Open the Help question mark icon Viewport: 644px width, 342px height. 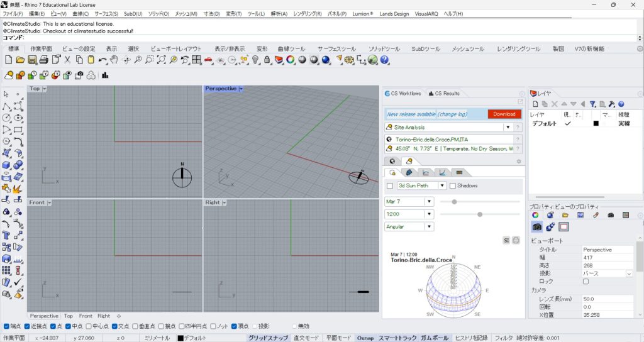pos(384,60)
